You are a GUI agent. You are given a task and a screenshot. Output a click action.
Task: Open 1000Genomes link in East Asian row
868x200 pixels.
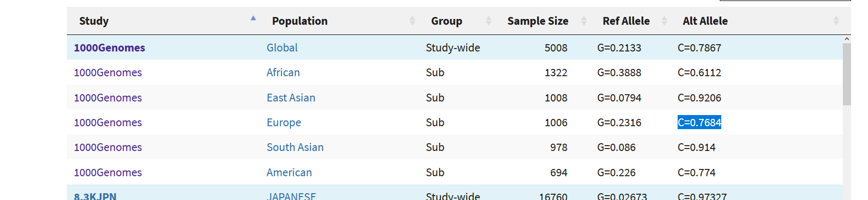(x=108, y=98)
